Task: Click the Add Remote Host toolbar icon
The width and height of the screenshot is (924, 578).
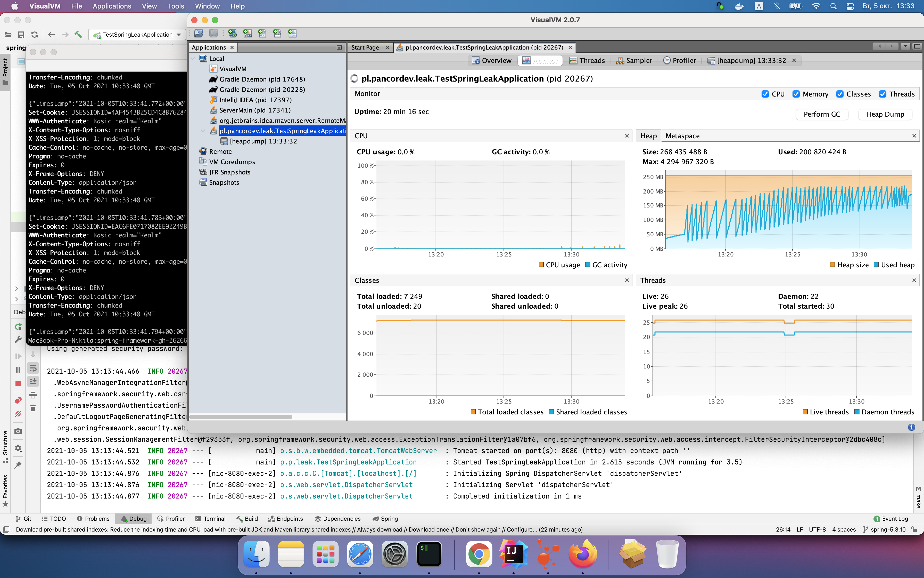Action: [x=232, y=34]
